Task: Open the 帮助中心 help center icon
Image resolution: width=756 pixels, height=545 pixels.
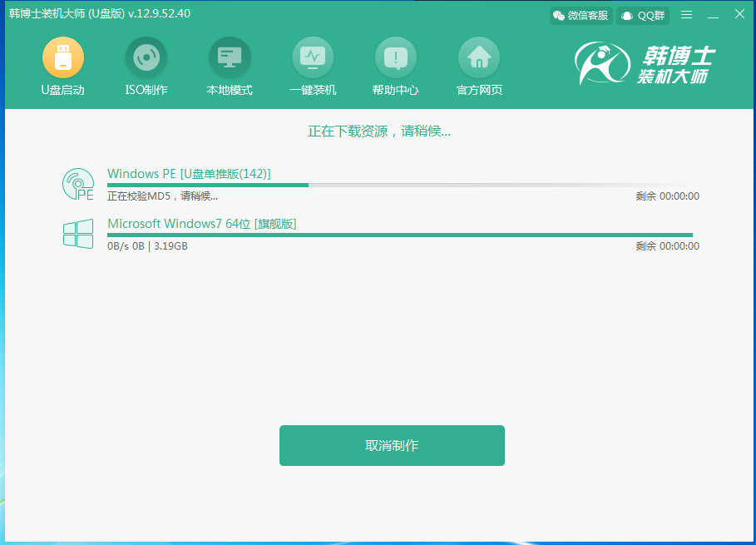Action: [x=396, y=58]
